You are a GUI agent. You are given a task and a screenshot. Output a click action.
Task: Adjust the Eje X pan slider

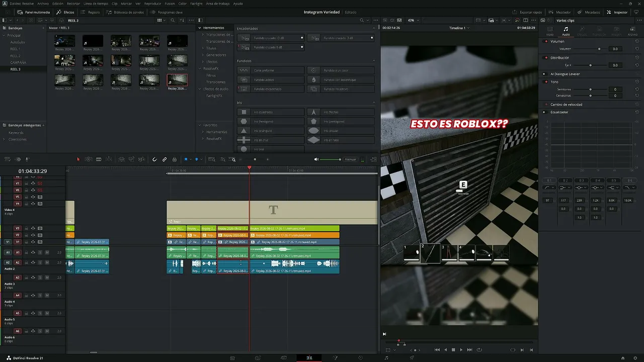tap(590, 65)
